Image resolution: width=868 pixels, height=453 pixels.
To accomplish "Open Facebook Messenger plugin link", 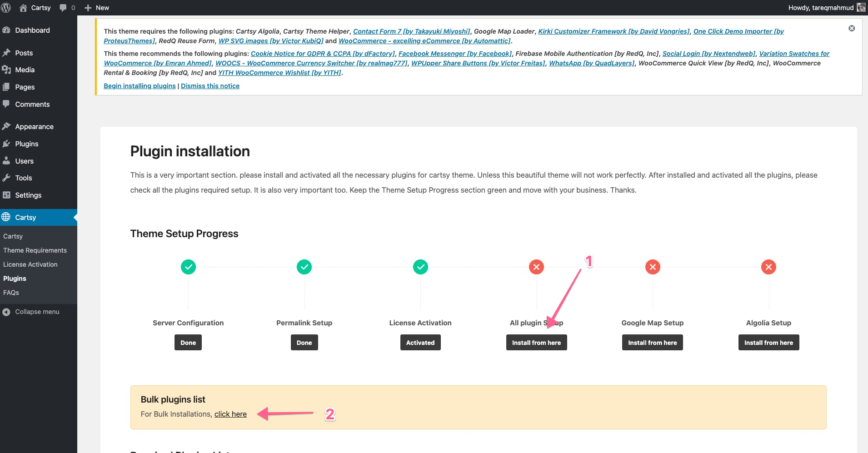I will click(x=455, y=54).
